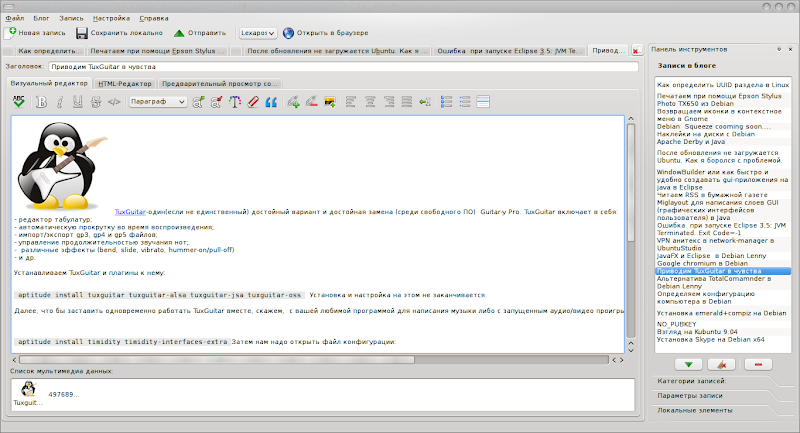Select entry 'Приводим TuxGuitar в чувства'
This screenshot has width=800, height=433.
tap(722, 271)
